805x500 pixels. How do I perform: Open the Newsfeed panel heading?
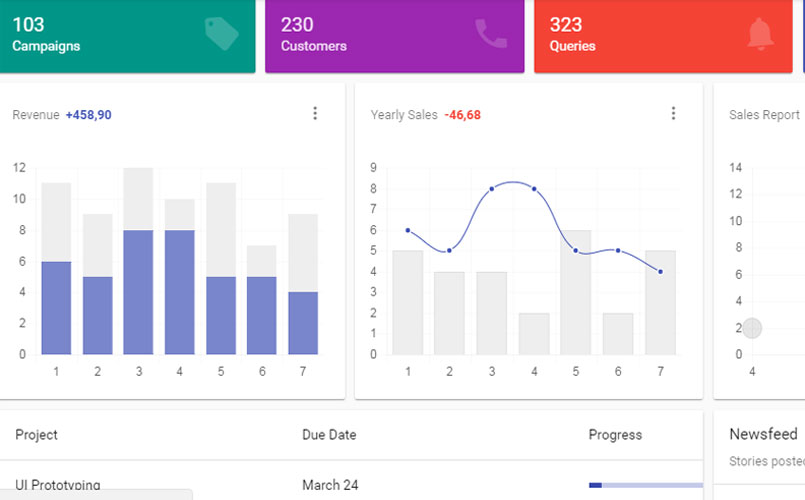[763, 434]
